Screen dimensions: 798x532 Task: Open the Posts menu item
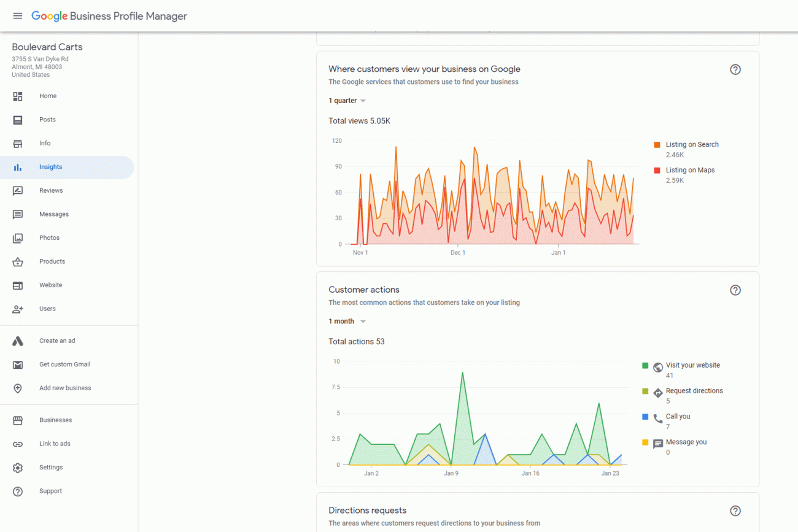click(67, 120)
